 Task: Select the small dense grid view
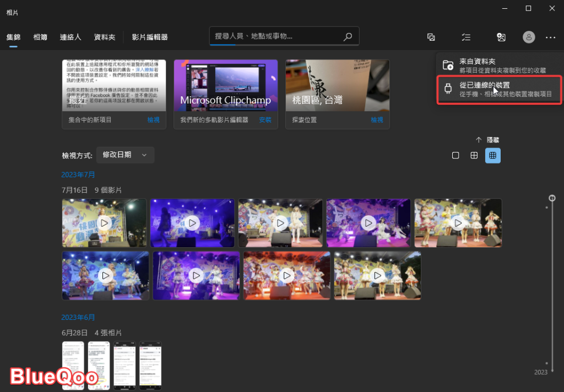492,155
